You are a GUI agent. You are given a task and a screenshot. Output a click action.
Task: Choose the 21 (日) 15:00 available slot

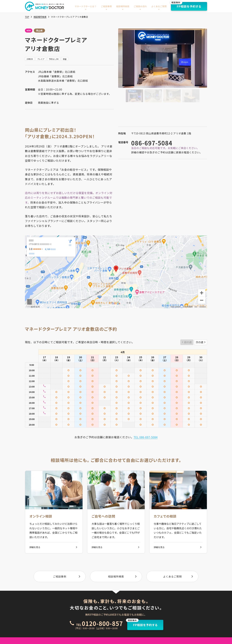(x=93, y=397)
